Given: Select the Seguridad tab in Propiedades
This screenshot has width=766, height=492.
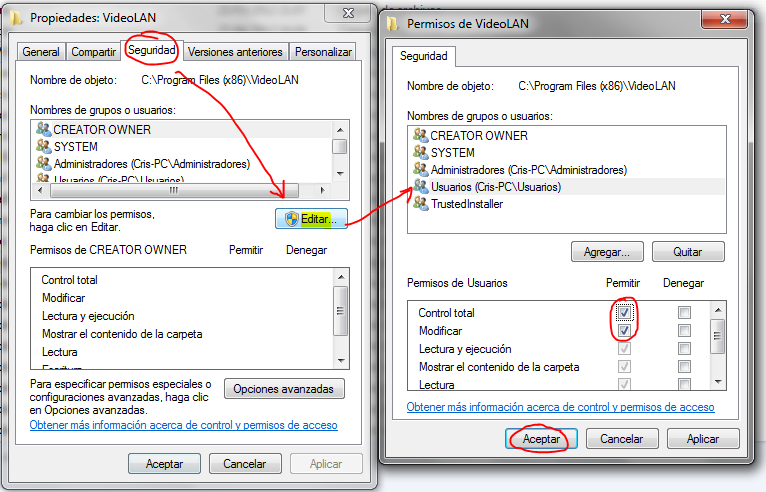Looking at the screenshot, I should pyautogui.click(x=152, y=50).
